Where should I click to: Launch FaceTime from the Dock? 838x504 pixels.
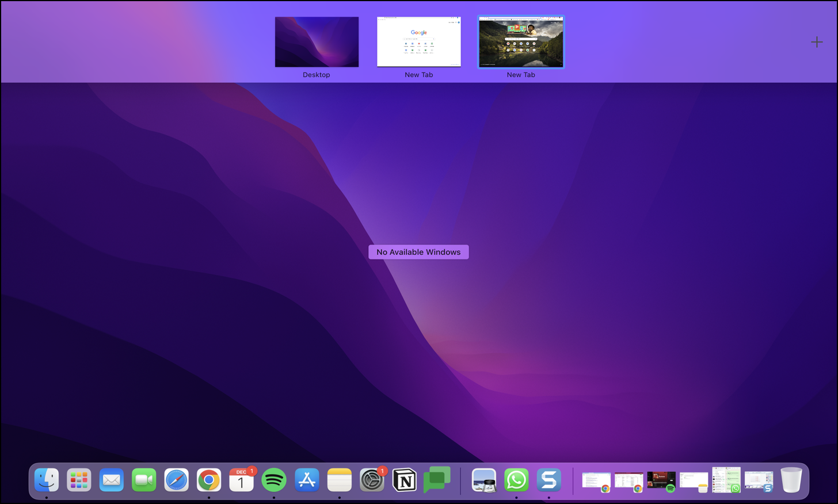(x=144, y=480)
